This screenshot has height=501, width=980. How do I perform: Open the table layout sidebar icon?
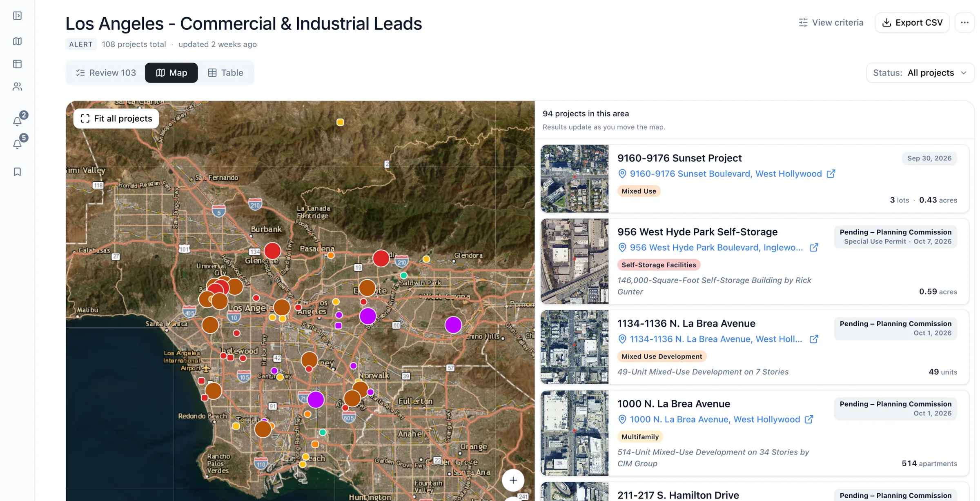click(17, 64)
